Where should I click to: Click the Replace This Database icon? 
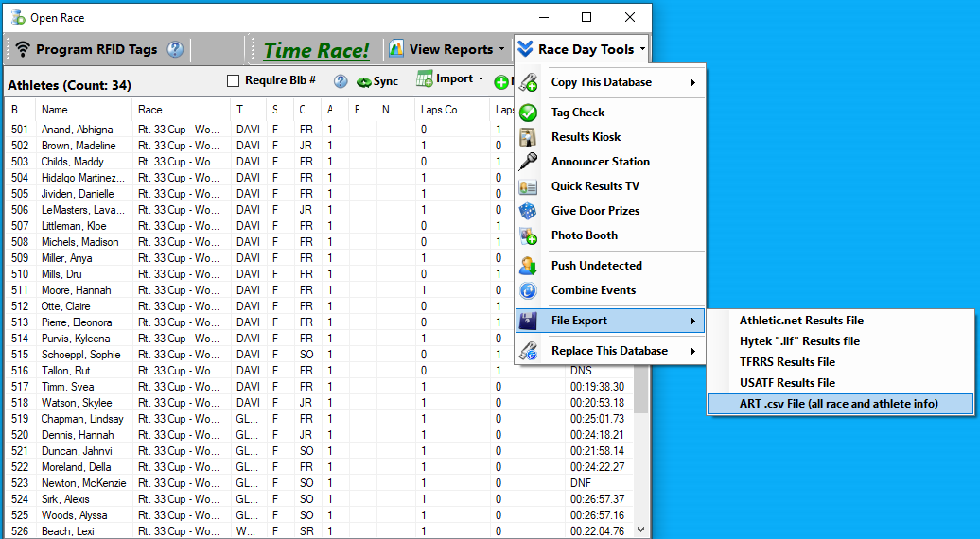click(528, 351)
